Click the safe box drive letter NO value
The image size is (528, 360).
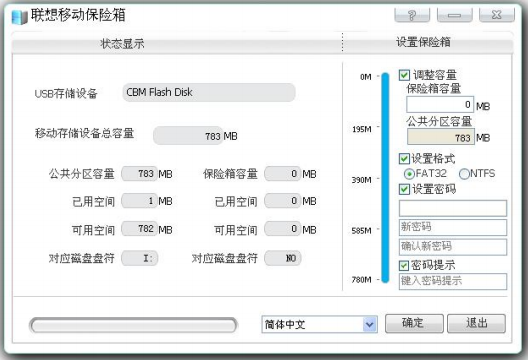click(x=283, y=258)
